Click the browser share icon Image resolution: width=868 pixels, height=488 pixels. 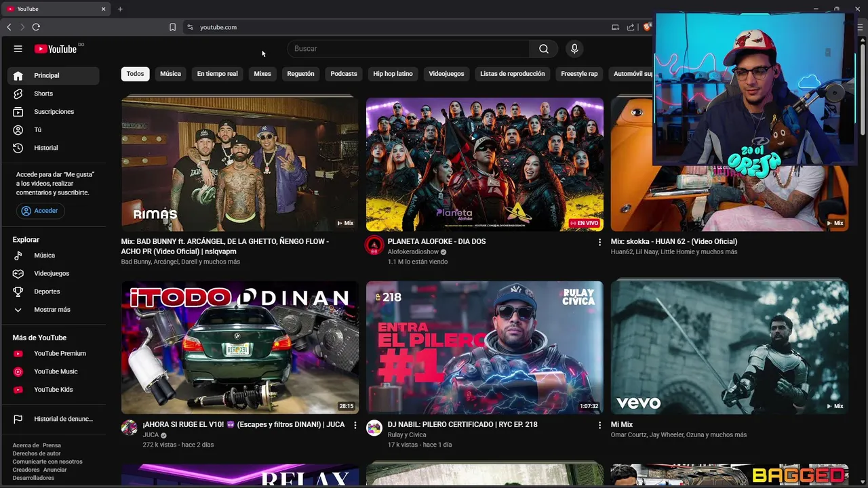click(x=631, y=27)
